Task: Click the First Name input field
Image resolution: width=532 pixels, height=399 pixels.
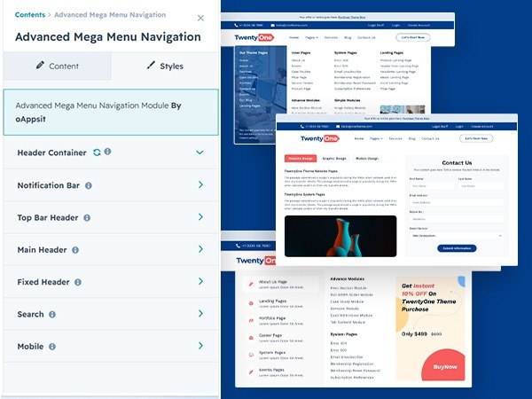Action: click(432, 186)
